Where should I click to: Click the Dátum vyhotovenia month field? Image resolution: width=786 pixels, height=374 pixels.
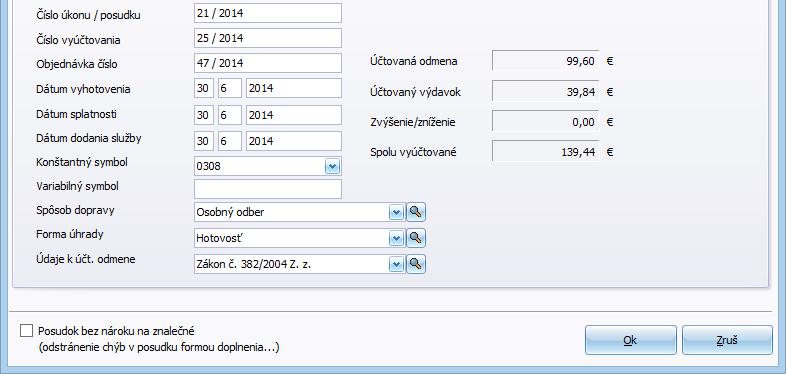tap(230, 88)
